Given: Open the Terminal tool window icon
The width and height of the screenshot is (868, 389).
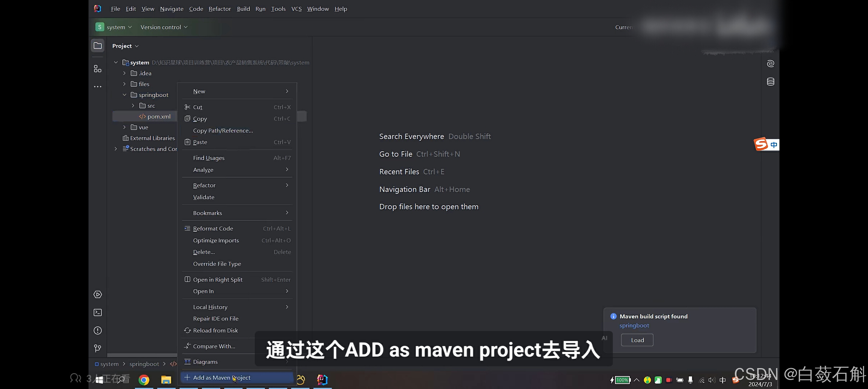Looking at the screenshot, I should (x=98, y=312).
